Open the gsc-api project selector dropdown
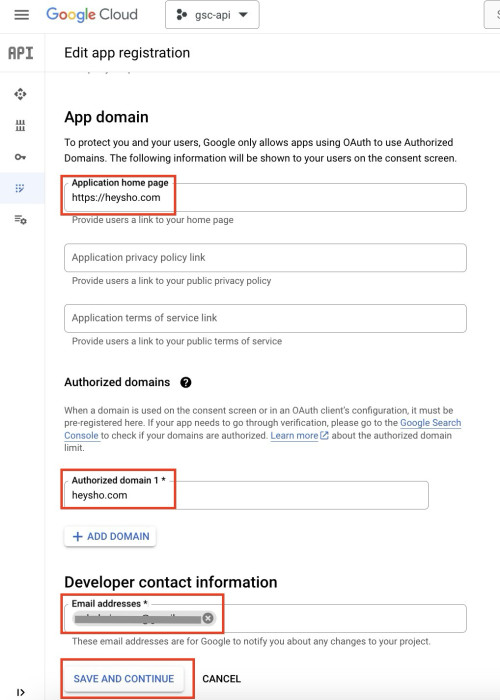500x700 pixels. click(x=212, y=15)
